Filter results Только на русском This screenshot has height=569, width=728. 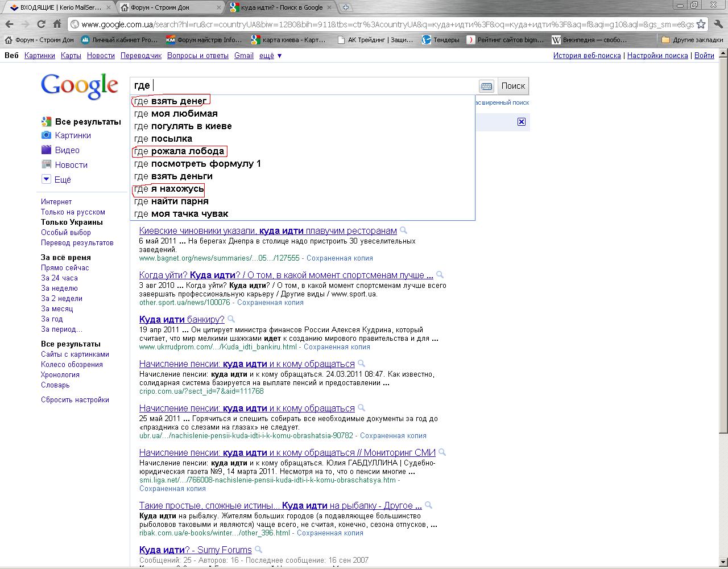73,212
